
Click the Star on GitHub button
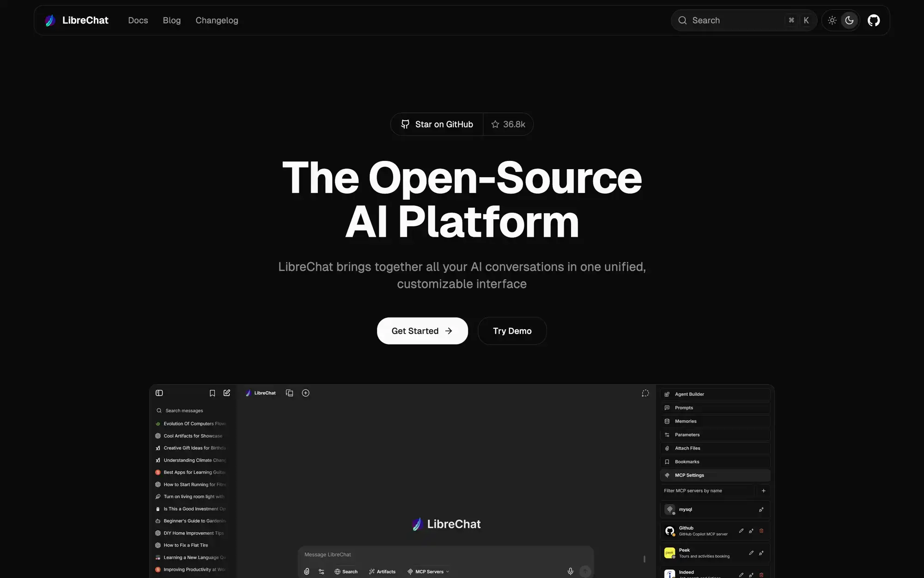(437, 124)
